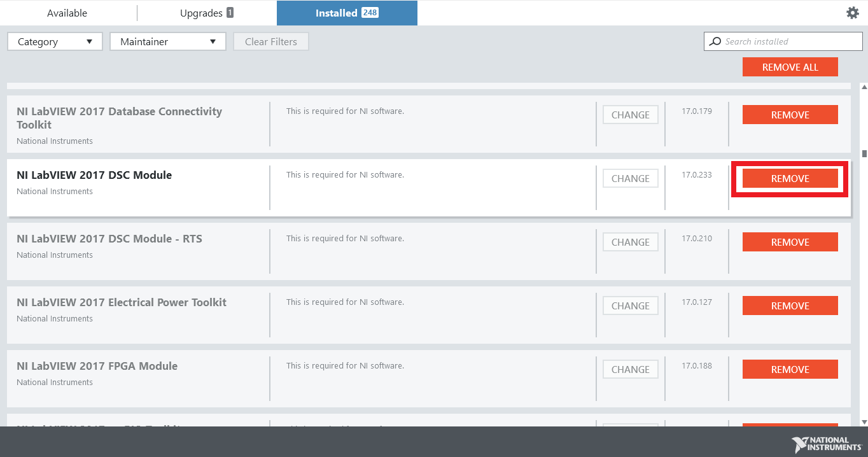Select NI LabVIEW 2017 FPGA Module title
Viewport: 868px width, 457px height.
[97, 366]
